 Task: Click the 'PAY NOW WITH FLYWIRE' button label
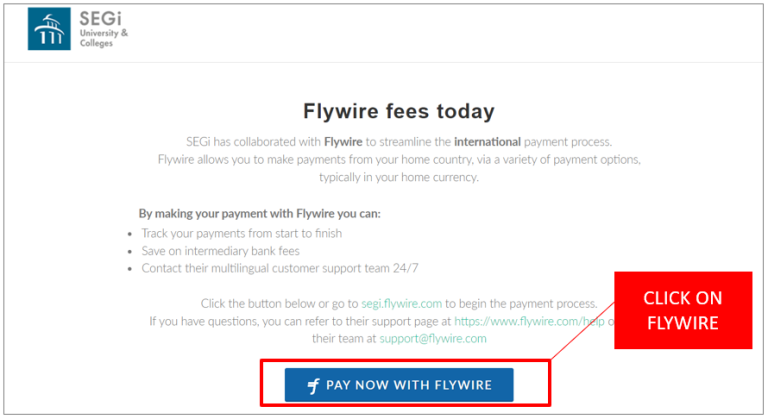(409, 385)
